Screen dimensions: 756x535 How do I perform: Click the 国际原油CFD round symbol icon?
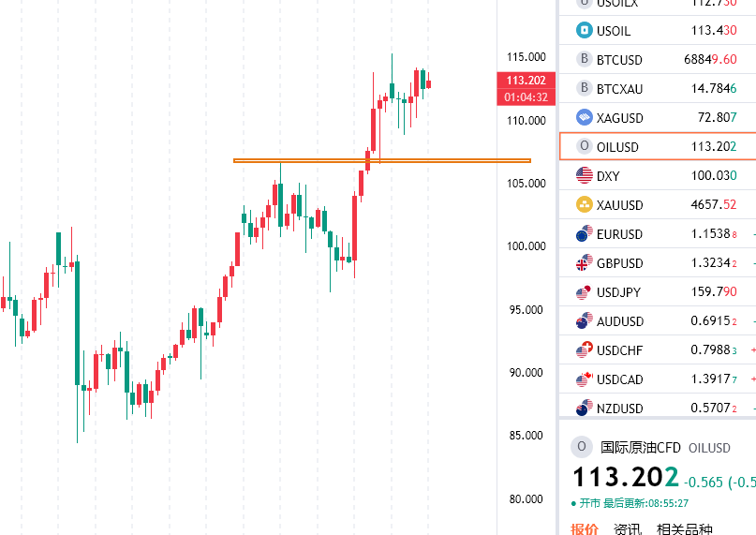[x=583, y=447]
